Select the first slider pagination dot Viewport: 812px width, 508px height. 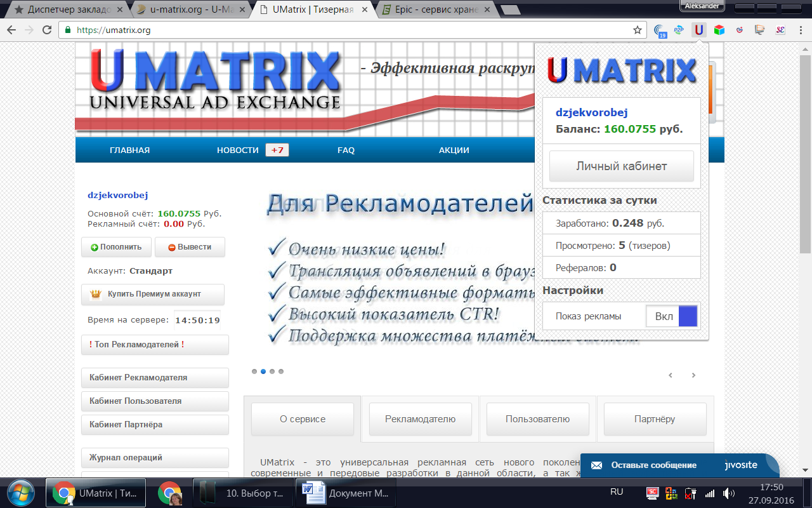point(254,371)
